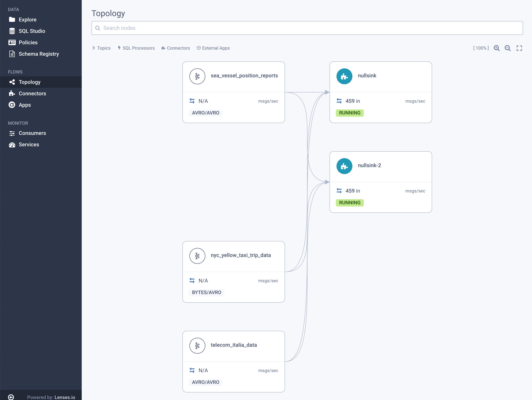The image size is (532, 400).
Task: Click the telecom_italia_data topic icon
Action: [x=198, y=344]
